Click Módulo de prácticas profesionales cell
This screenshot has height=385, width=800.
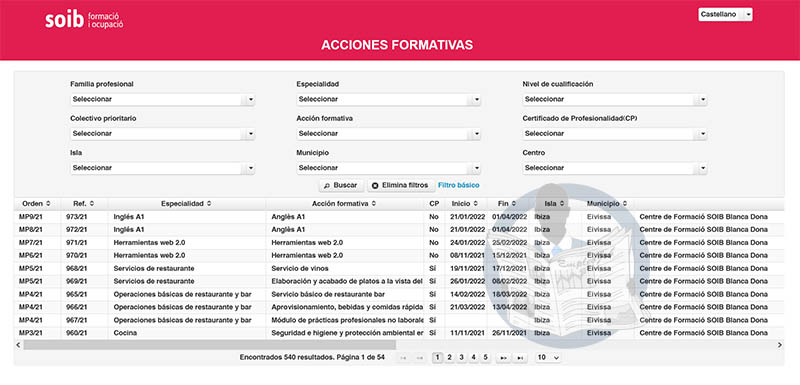tap(344, 320)
